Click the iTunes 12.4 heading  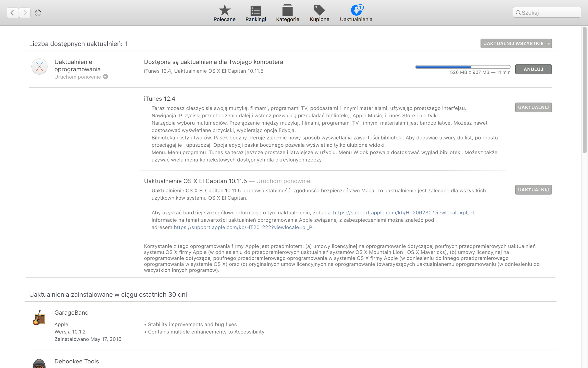click(x=160, y=99)
